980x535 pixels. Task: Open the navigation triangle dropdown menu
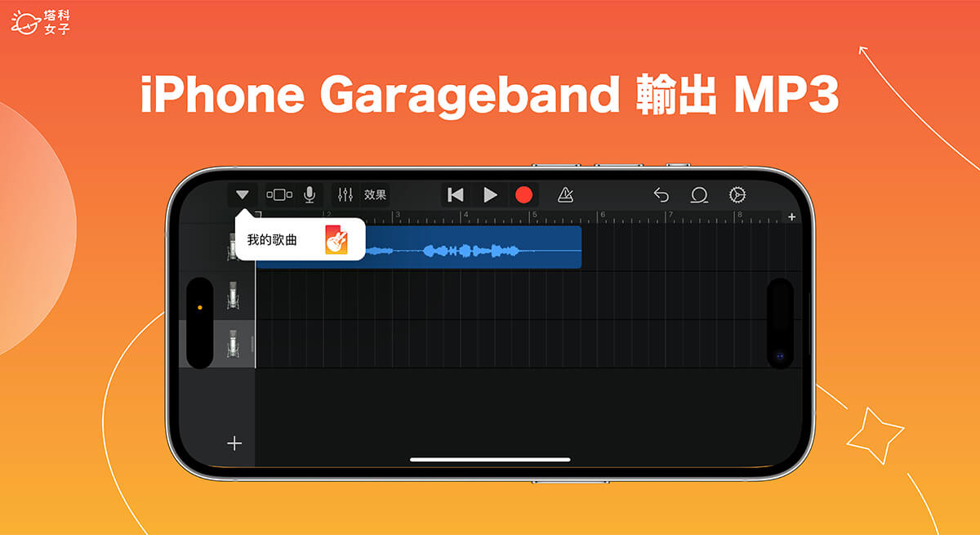click(x=242, y=194)
